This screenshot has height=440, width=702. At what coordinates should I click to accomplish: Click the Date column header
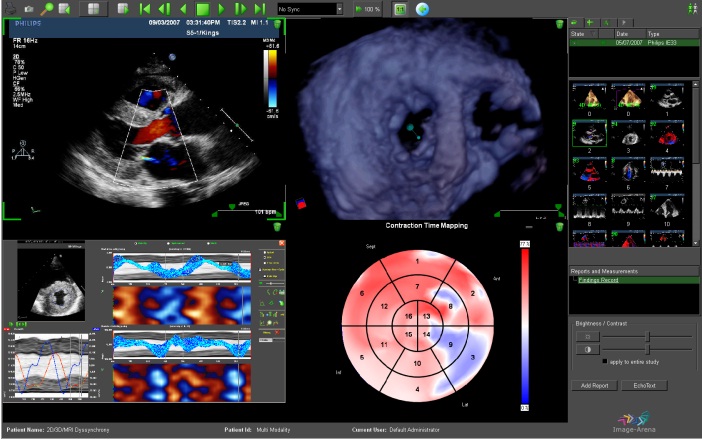click(x=629, y=34)
